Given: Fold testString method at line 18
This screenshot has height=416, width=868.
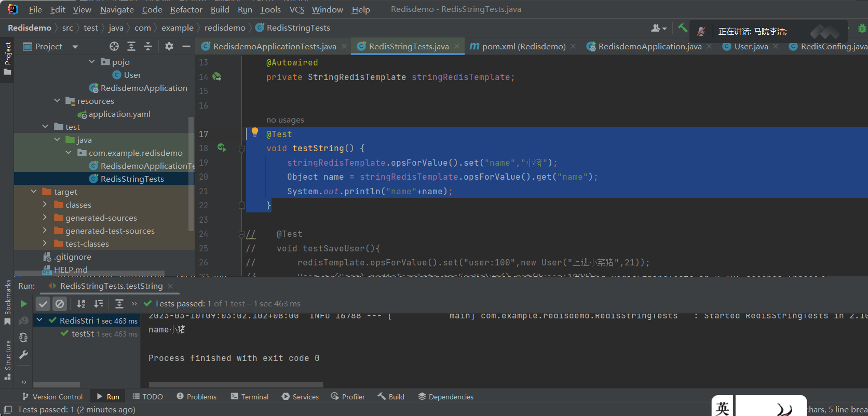Looking at the screenshot, I should 241,149.
